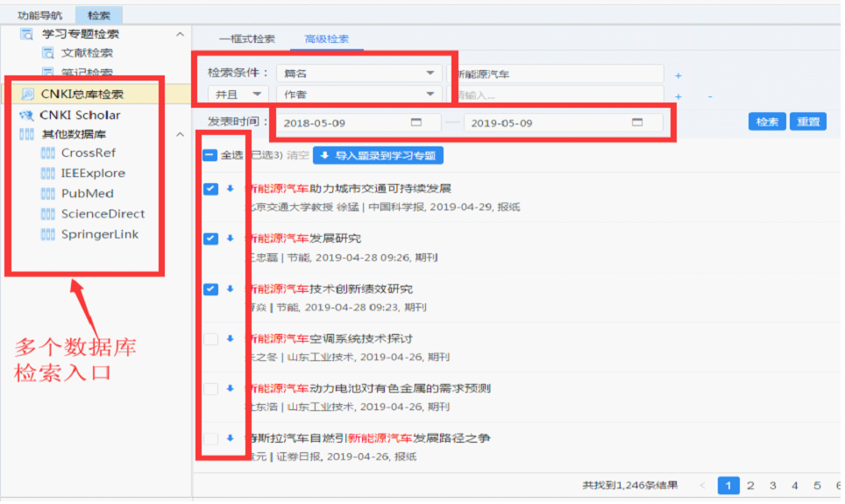845x504 pixels.
Task: Click the IEEExplore database icon
Action: 48,173
